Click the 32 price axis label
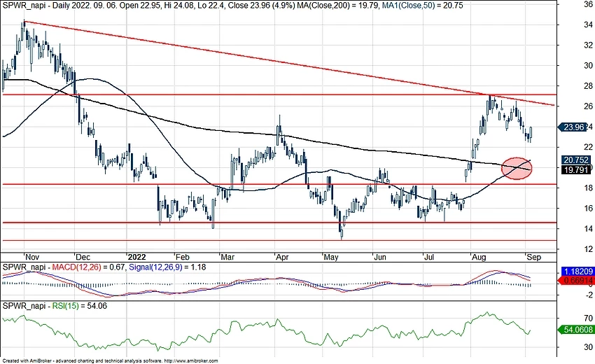595x364 pixels. 589,45
